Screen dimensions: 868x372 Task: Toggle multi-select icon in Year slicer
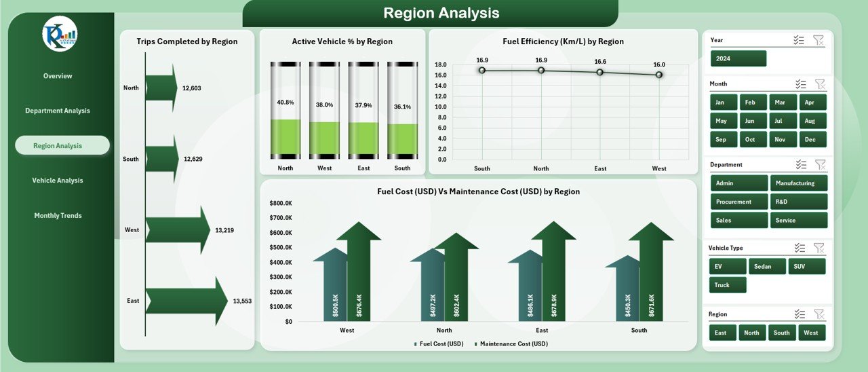click(x=800, y=41)
